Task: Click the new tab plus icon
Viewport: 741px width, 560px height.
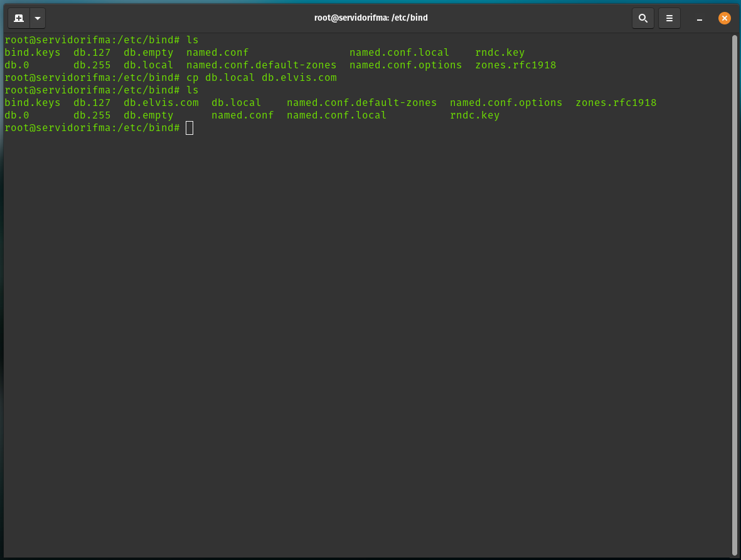Action: pos(18,18)
